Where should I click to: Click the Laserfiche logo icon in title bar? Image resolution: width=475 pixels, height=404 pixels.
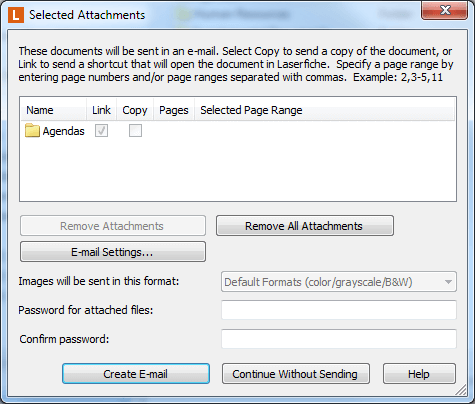pos(16,15)
